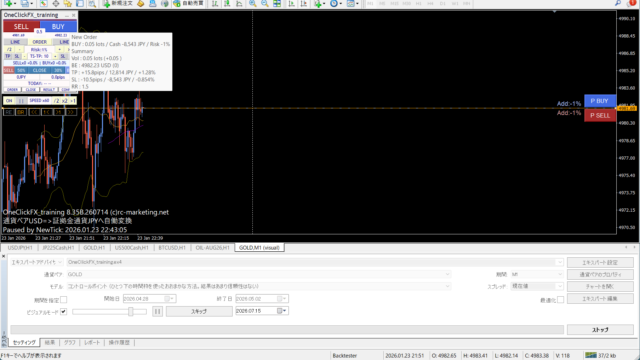Open the グラフ tester tab
Viewport: 640px width, 360px height.
(69, 342)
